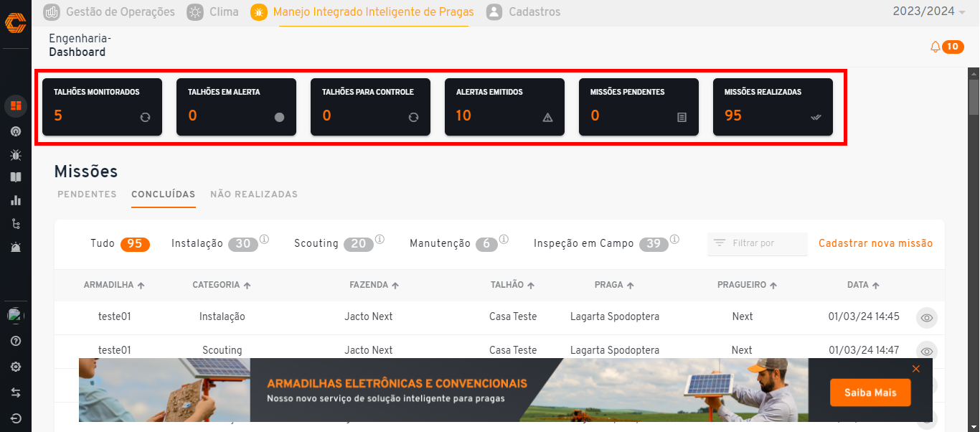Open the Alertas Emitidos card
Screen dimensions: 980x432
tap(504, 107)
